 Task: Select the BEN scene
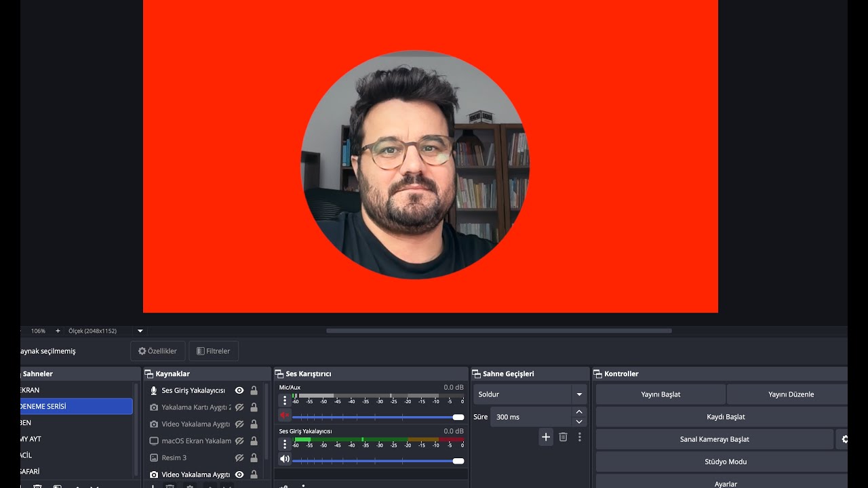coord(76,422)
